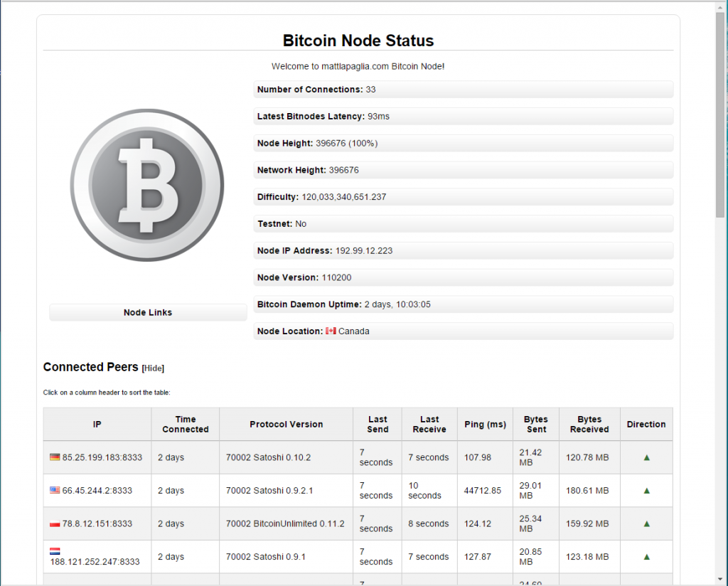Hide the Connected Peers section
Viewport: 728px width, 586px height.
(153, 368)
